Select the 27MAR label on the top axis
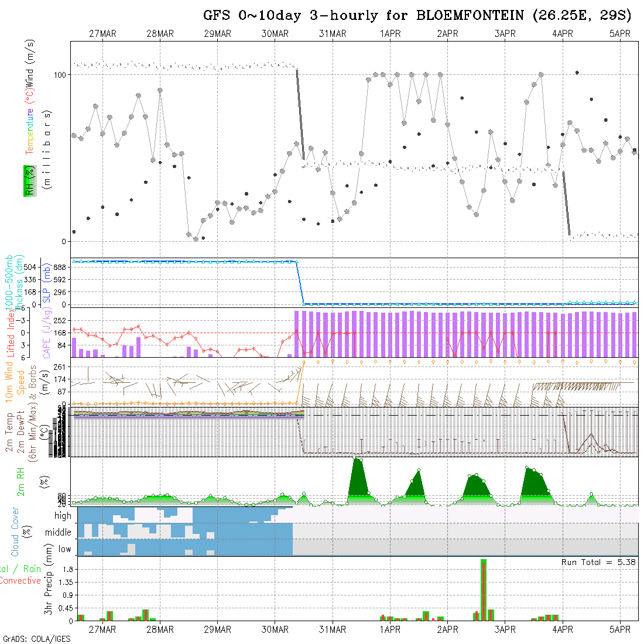This screenshot has width=644, height=644. tap(102, 34)
